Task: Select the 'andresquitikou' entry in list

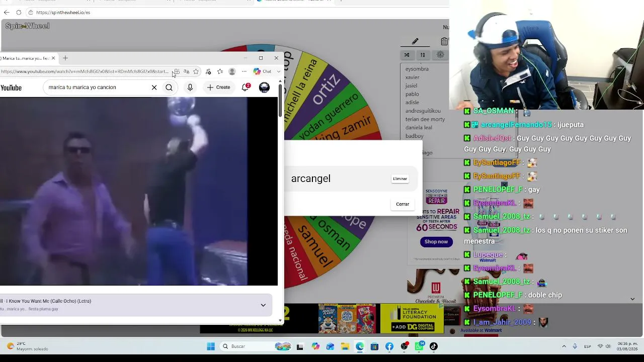Action: (423, 111)
